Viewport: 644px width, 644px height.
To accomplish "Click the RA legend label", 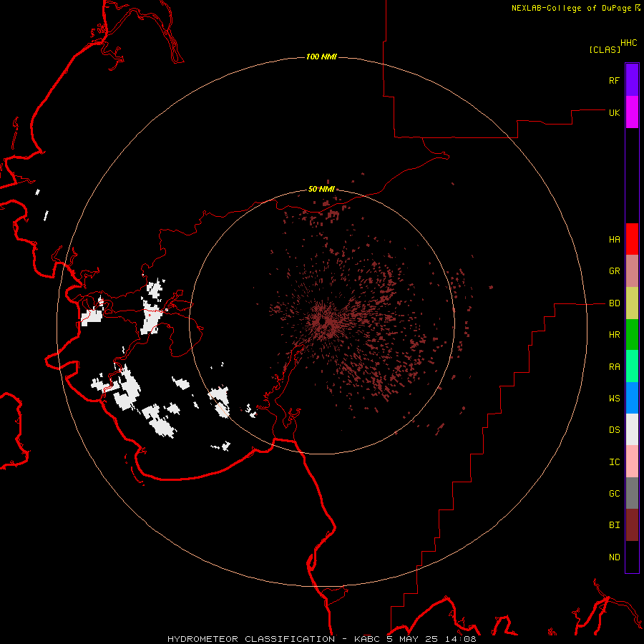I will coord(614,367).
